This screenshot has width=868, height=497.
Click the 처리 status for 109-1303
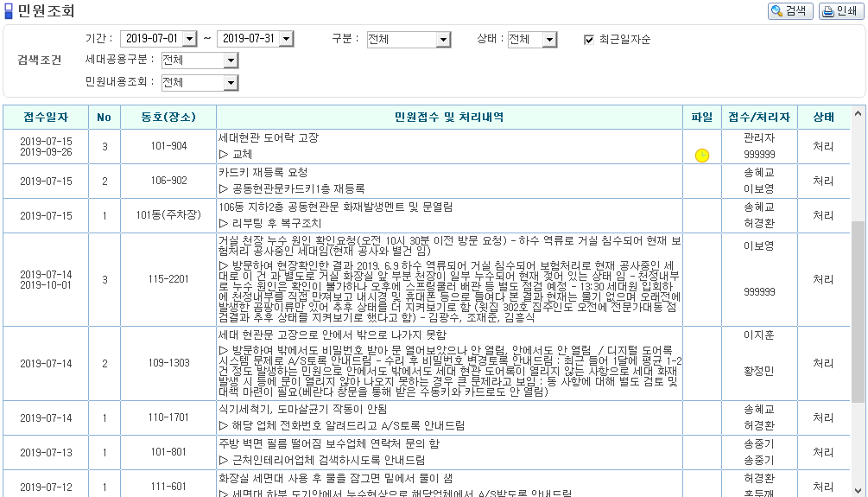pyautogui.click(x=823, y=363)
